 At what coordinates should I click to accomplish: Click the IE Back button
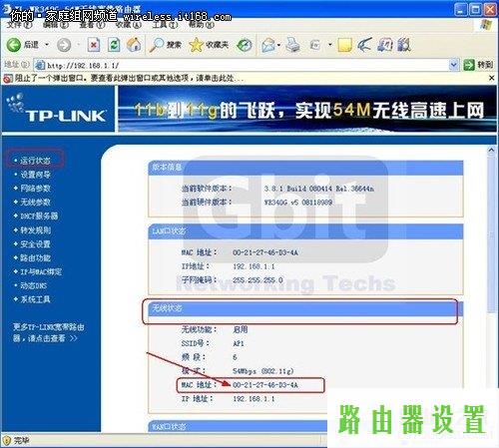coord(23,44)
